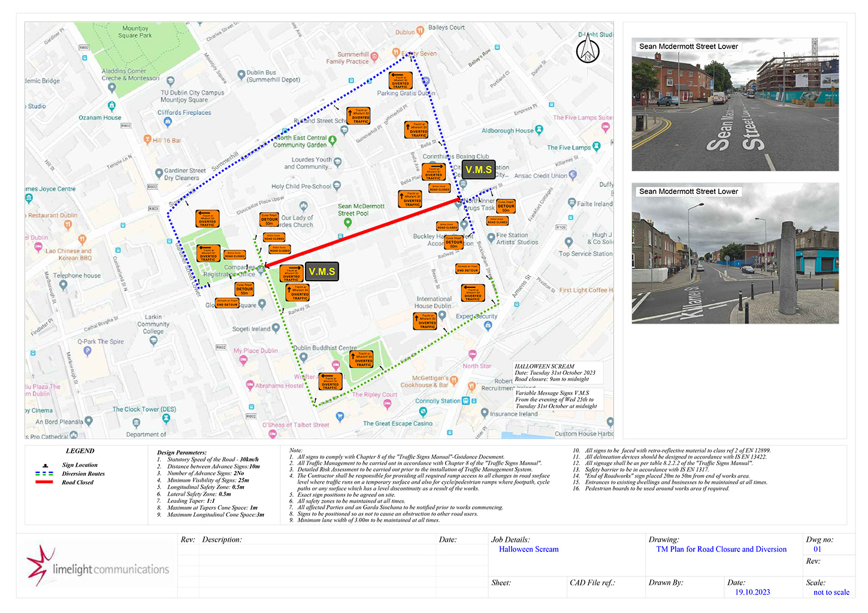Click the Abrahams Hostel map pin
This screenshot has width=868, height=613.
(250, 386)
